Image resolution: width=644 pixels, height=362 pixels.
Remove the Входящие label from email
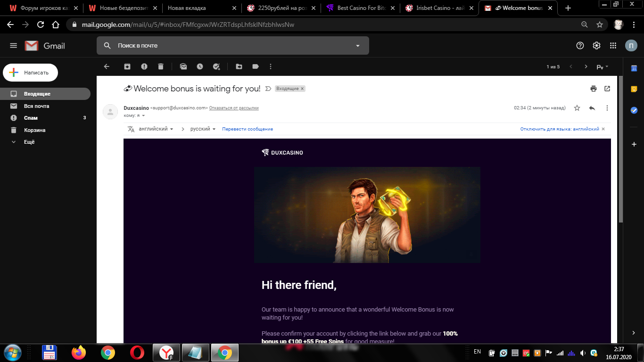pyautogui.click(x=303, y=89)
